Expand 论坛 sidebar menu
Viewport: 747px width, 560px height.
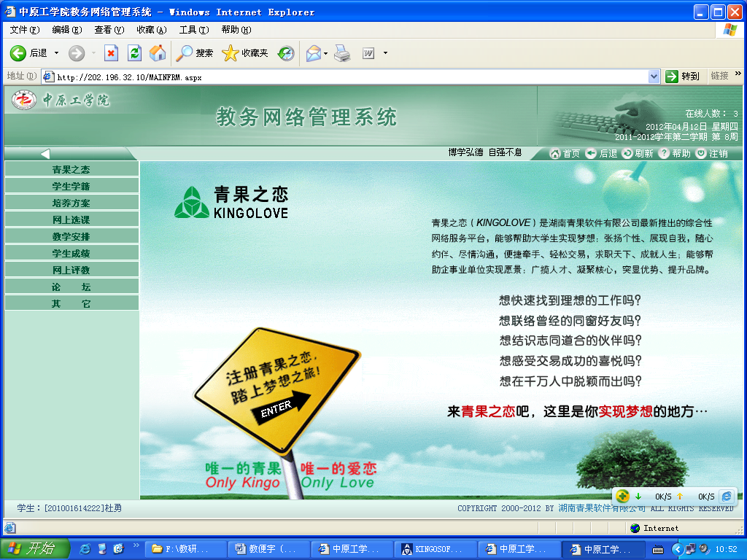click(x=71, y=286)
